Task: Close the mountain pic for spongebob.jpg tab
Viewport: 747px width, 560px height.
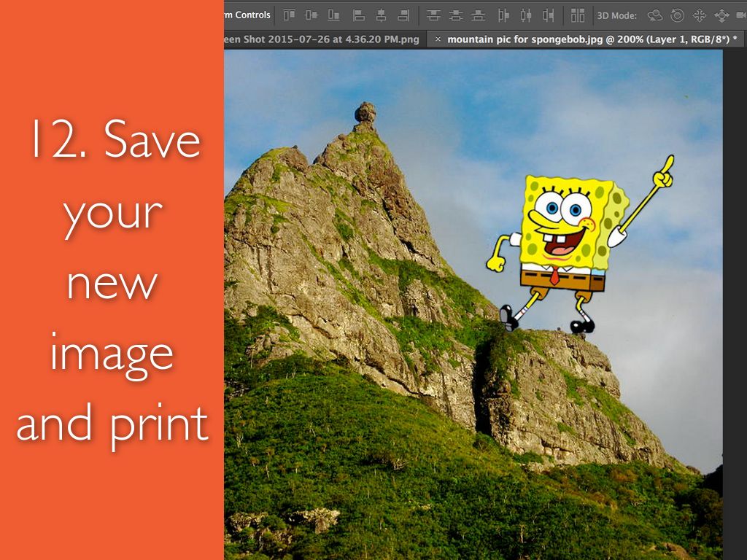Action: tap(438, 39)
